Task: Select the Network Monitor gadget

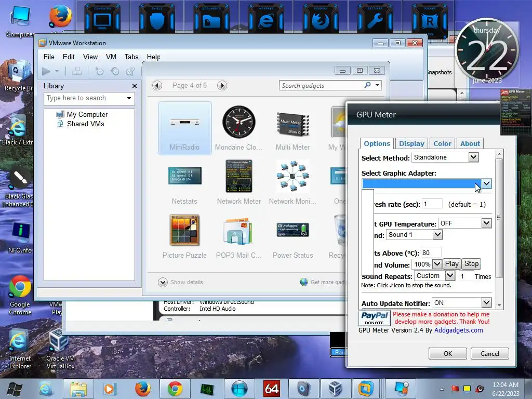Action: [x=292, y=182]
